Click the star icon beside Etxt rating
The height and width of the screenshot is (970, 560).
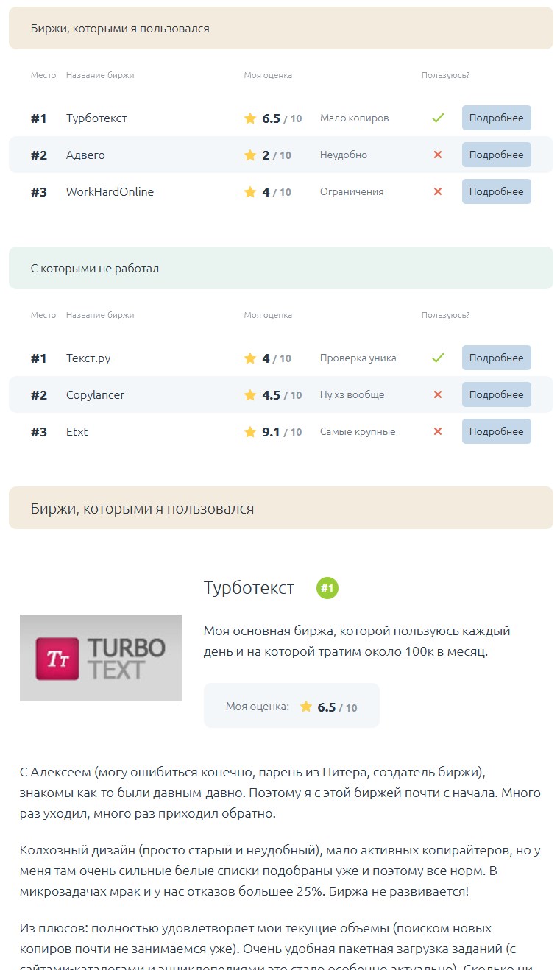click(x=250, y=432)
